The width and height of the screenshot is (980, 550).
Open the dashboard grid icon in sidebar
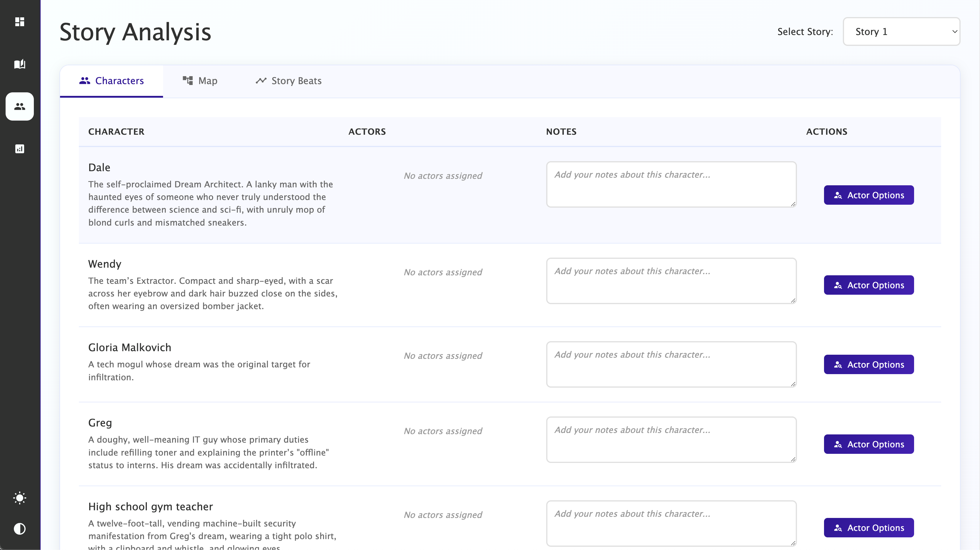pyautogui.click(x=20, y=22)
